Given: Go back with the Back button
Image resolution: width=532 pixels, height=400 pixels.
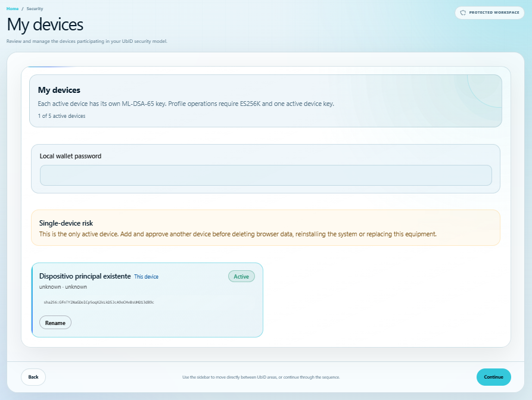Looking at the screenshot, I should pyautogui.click(x=33, y=377).
